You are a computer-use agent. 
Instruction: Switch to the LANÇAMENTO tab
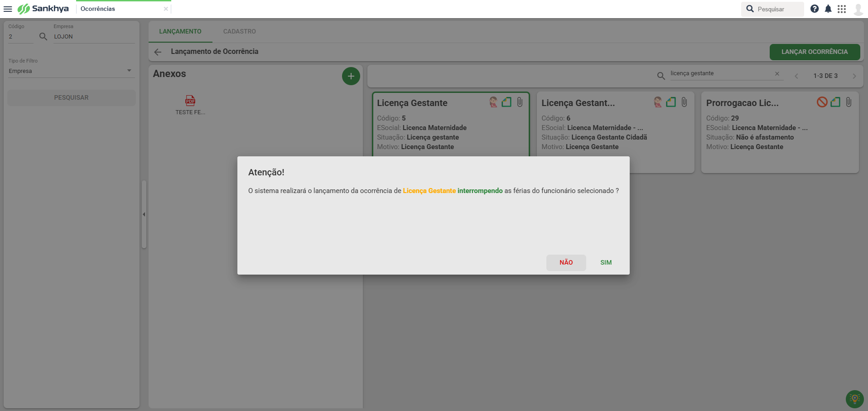(180, 31)
